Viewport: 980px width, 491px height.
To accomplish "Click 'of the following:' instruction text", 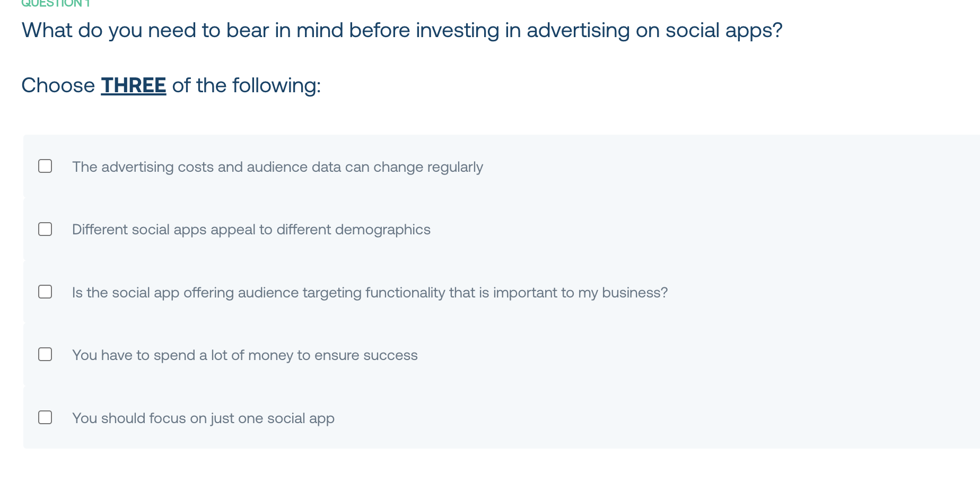I will pyautogui.click(x=247, y=85).
